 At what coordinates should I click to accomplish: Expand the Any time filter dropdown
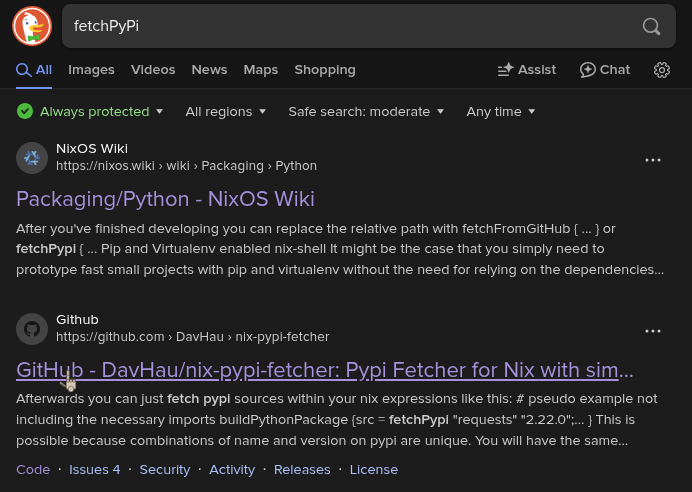point(501,112)
